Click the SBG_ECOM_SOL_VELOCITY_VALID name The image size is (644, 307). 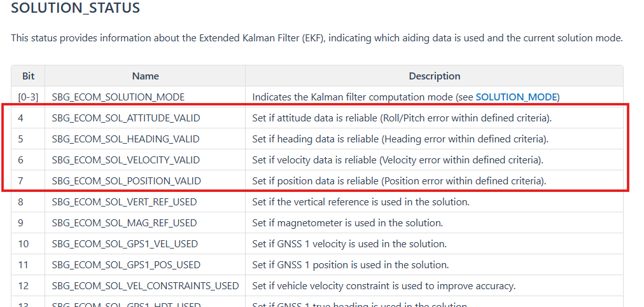click(126, 160)
